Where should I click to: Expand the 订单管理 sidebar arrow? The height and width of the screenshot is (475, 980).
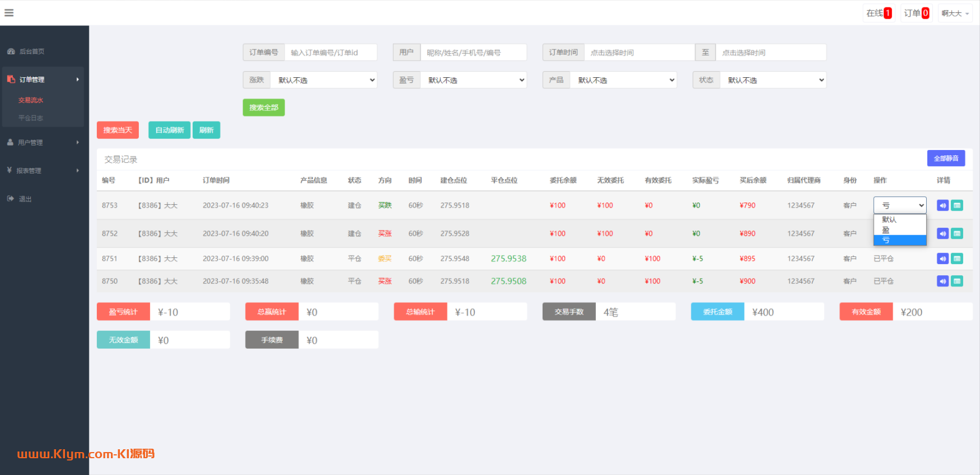[78, 79]
